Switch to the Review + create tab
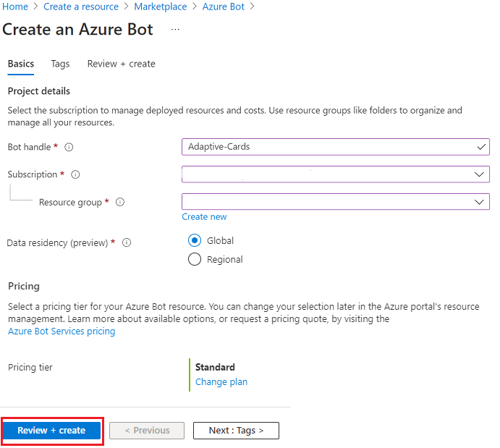The height and width of the screenshot is (448, 500). coord(121,64)
